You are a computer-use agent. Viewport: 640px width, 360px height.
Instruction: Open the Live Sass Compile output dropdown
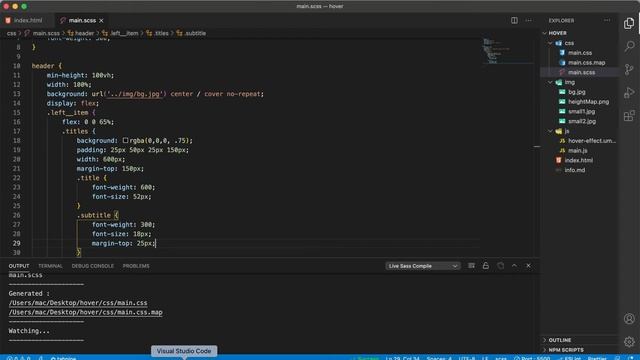422,266
